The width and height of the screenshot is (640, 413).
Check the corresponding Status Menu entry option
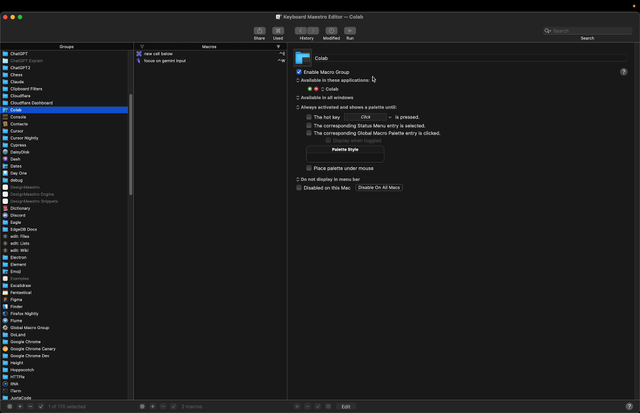309,126
